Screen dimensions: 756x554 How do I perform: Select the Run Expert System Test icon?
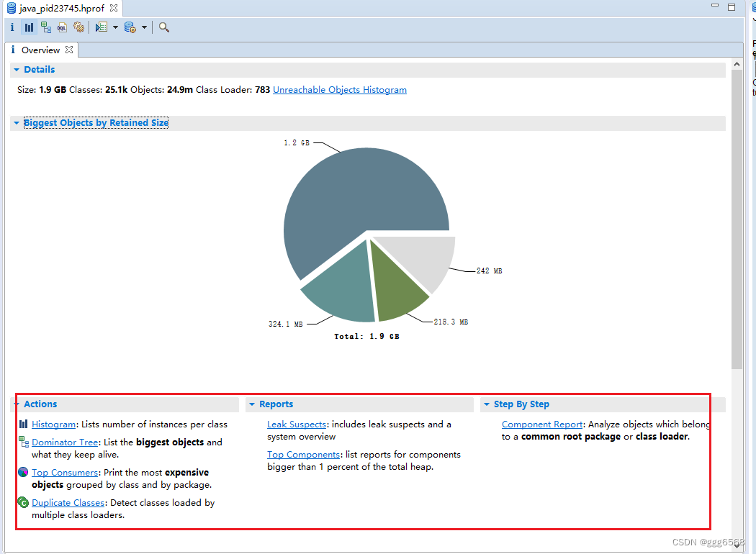(103, 27)
